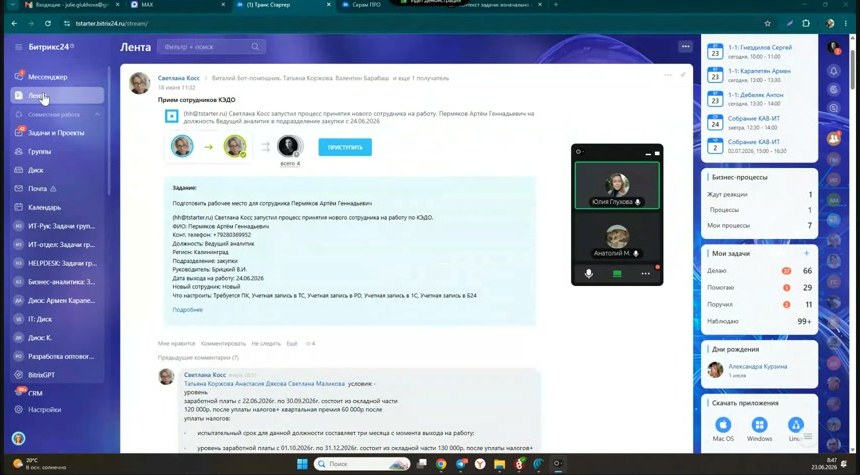The image size is (860, 475).
Task: Open notifications bell in right rail
Action: (834, 71)
